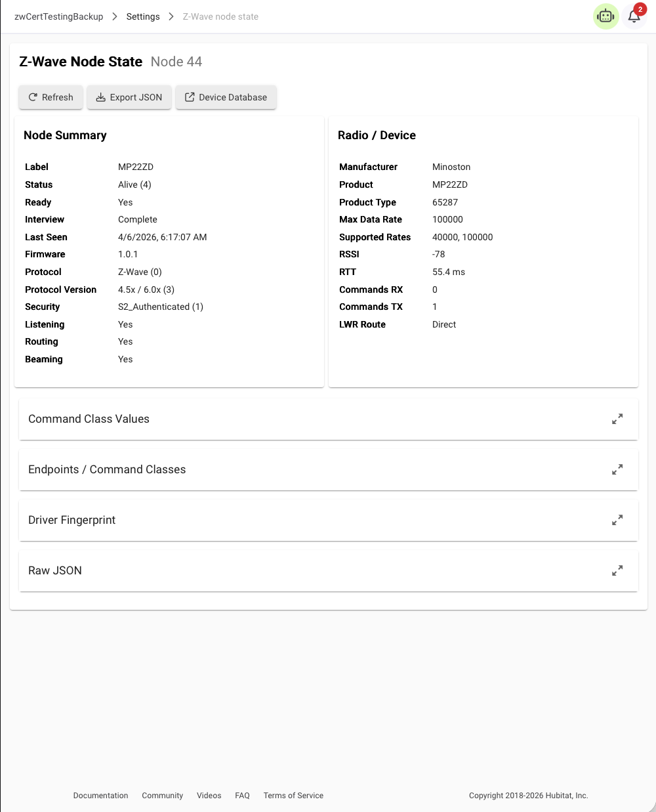The height and width of the screenshot is (812, 656).
Task: Expand the Command Class Values section
Action: point(89,419)
